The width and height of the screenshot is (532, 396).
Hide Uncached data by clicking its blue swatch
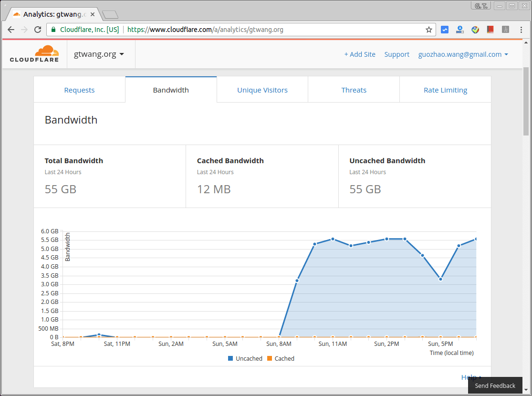230,358
